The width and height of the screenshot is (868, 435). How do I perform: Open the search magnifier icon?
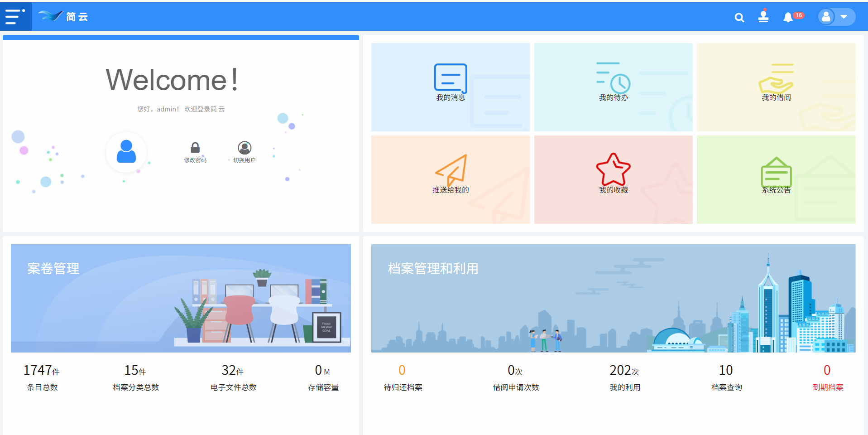[739, 18]
